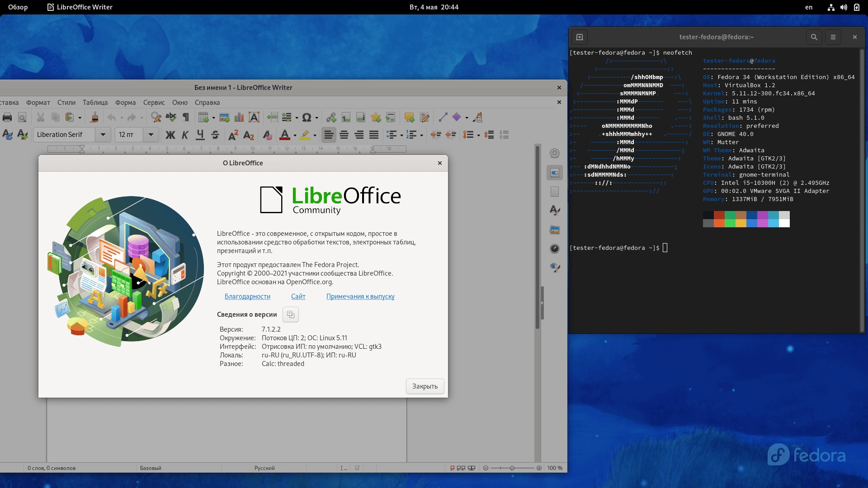
Task: Click the Insert Text Box icon
Action: pos(254,117)
